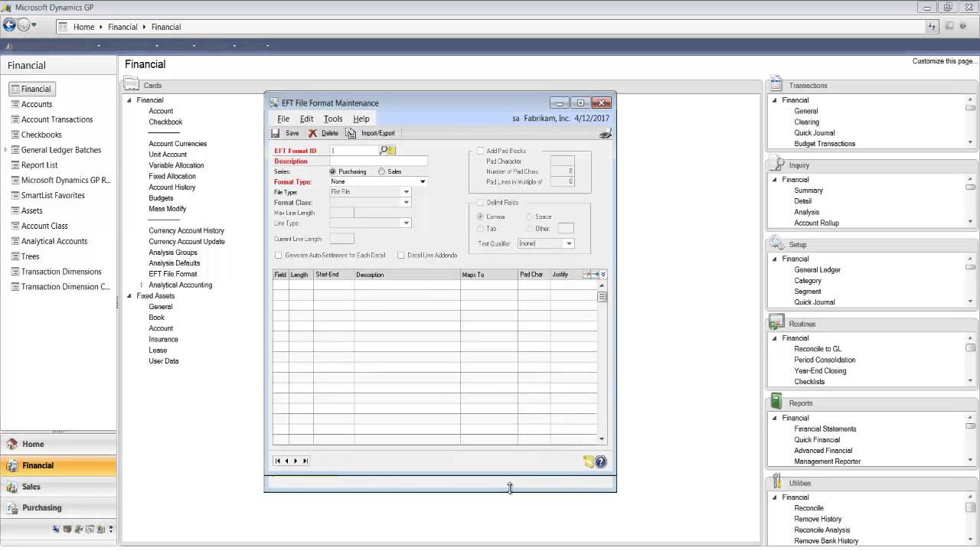Open the Format Type dropdown
The width and height of the screenshot is (980, 551).
(422, 182)
